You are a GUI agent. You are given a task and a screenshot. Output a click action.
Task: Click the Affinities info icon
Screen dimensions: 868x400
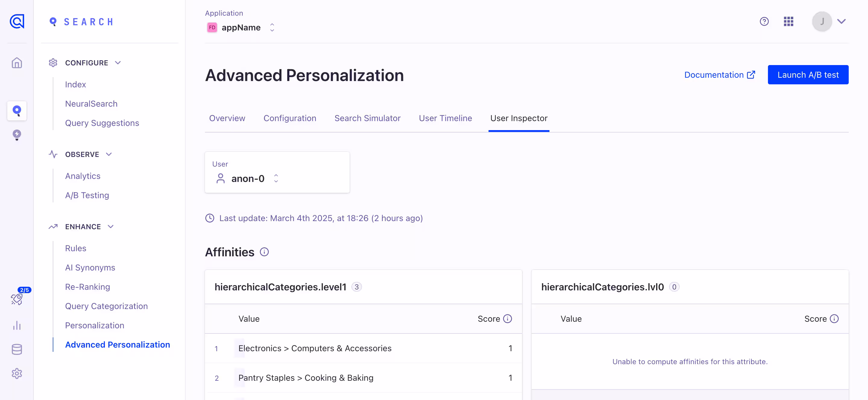click(264, 252)
